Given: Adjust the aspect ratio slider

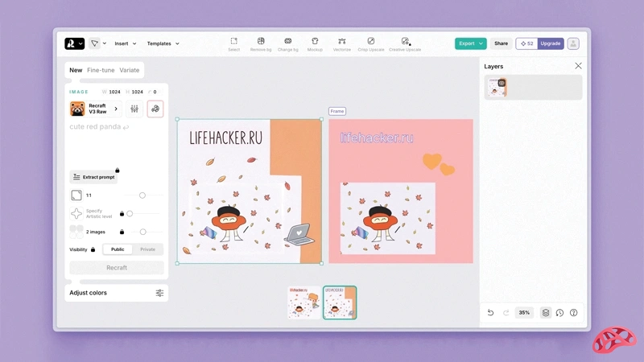Looking at the screenshot, I should click(144, 195).
